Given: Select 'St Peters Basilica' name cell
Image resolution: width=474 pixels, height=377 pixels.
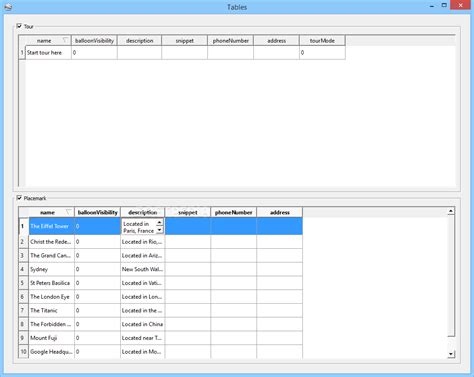Looking at the screenshot, I should point(52,283).
